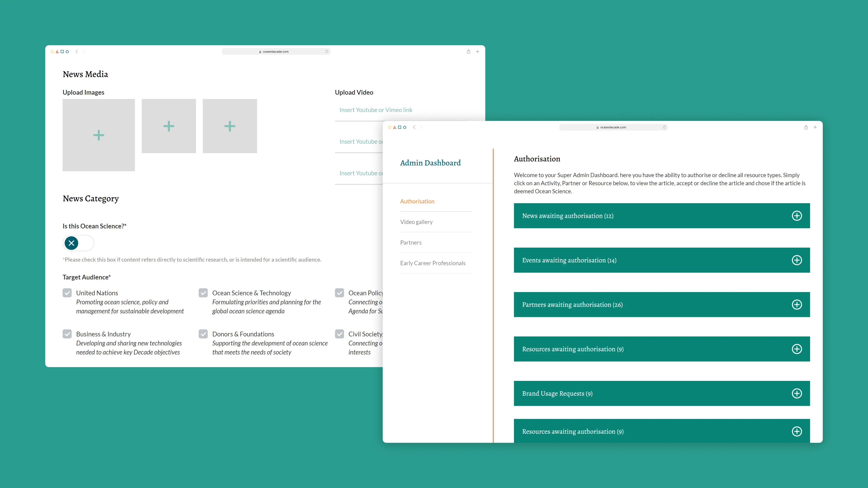Click the reload icon in the News Media browser
The image size is (868, 488).
(326, 52)
